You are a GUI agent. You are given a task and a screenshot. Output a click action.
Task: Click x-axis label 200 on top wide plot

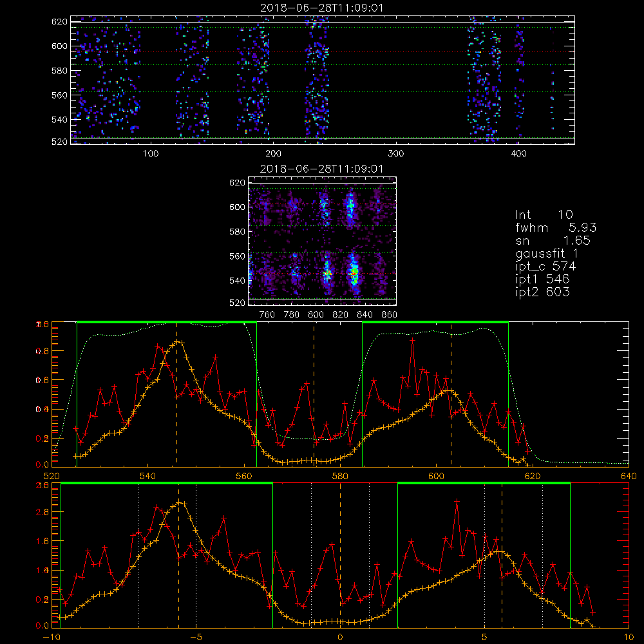coord(273,154)
